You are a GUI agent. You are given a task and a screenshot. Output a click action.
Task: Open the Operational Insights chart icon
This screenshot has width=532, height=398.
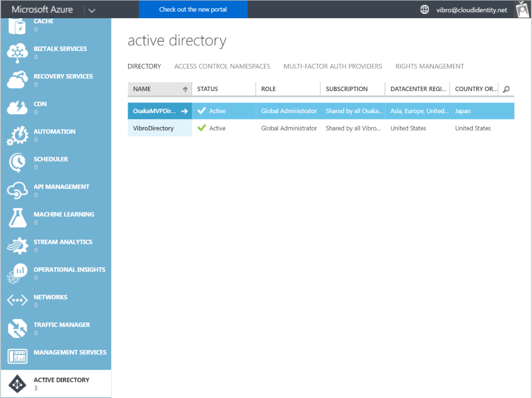pyautogui.click(x=17, y=273)
